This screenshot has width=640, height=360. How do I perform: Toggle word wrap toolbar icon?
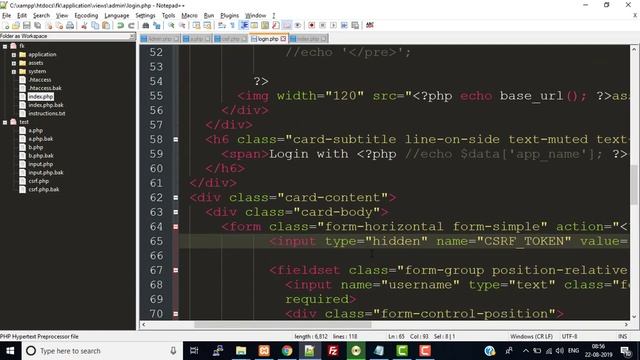(x=222, y=25)
